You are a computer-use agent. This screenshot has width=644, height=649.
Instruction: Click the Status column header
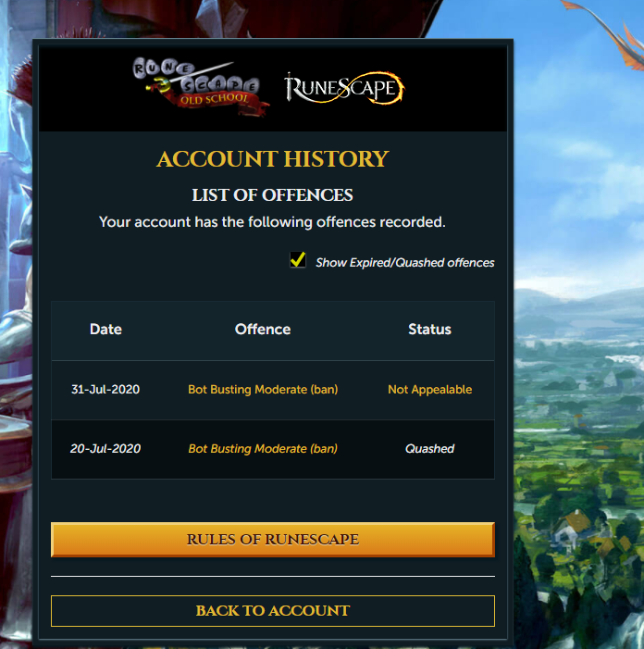click(x=429, y=329)
